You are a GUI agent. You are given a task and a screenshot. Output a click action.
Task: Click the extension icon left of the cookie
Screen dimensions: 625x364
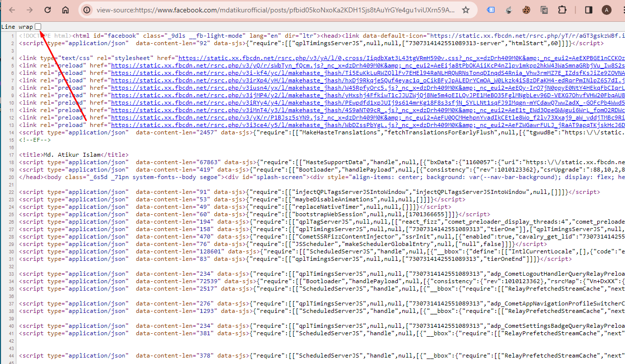(x=508, y=10)
